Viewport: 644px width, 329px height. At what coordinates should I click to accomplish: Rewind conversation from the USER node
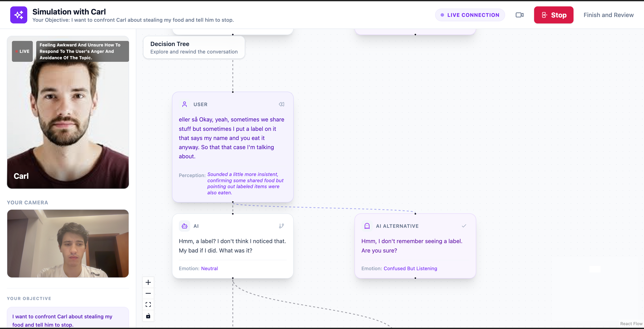point(282,104)
